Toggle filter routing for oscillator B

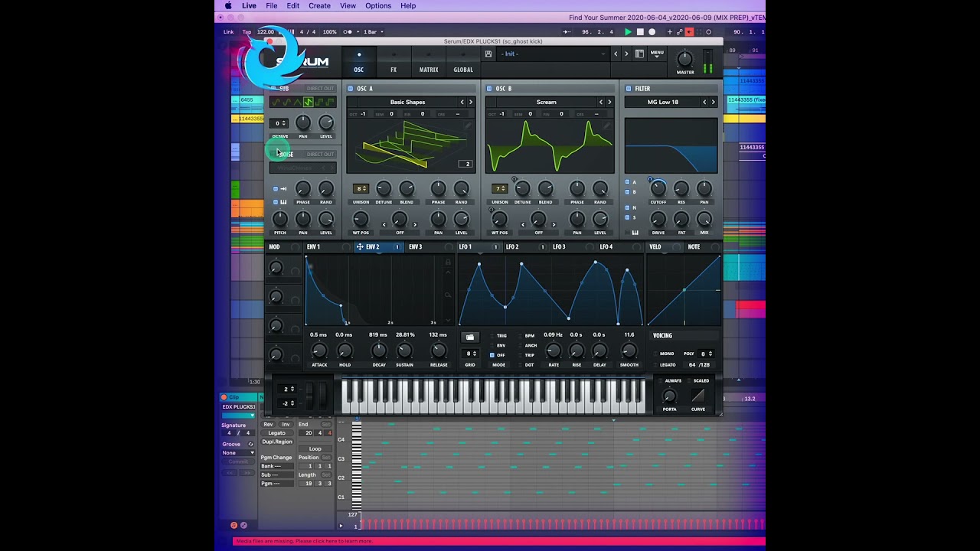(628, 192)
